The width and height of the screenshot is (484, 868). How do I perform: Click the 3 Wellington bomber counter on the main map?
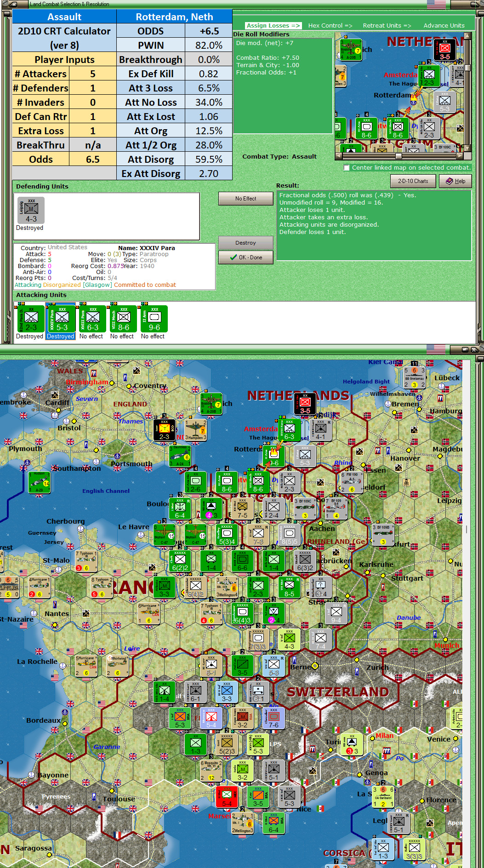click(x=227, y=587)
